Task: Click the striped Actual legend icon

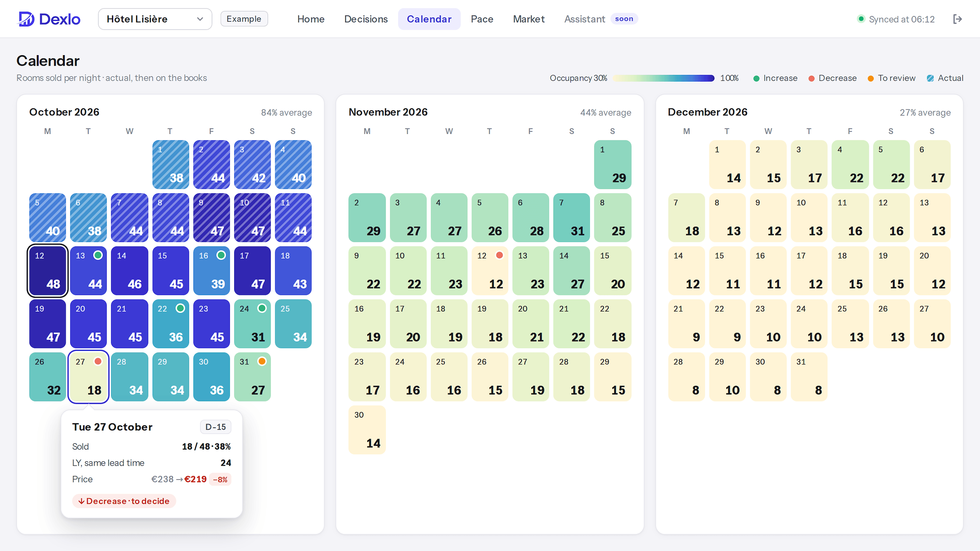Action: pos(930,78)
